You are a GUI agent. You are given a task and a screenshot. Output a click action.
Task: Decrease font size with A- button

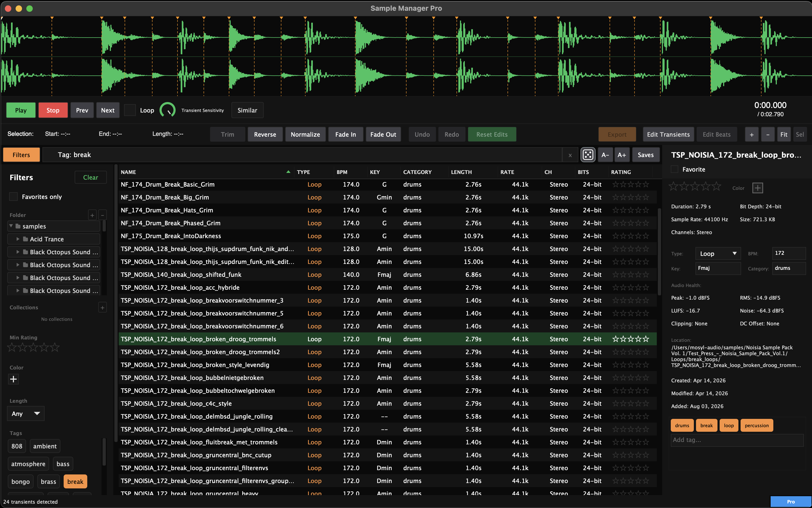coord(606,155)
